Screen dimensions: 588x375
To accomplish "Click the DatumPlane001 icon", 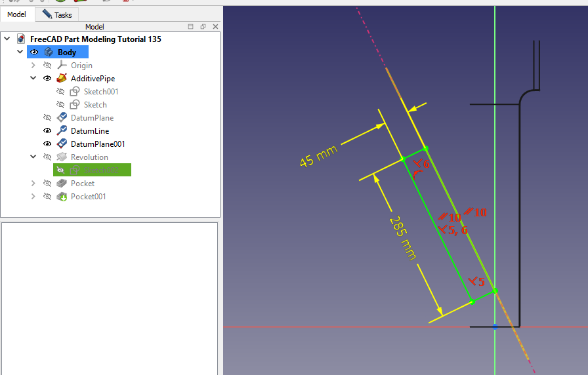I will click(62, 144).
